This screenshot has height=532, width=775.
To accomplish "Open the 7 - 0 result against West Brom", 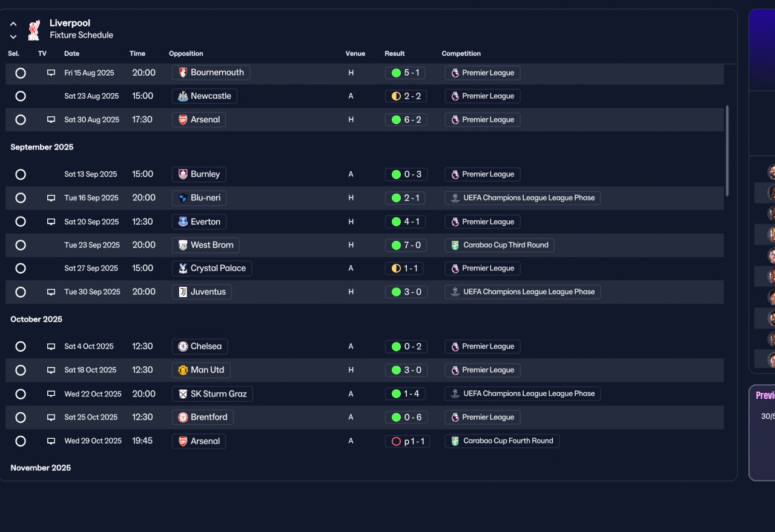I will [x=406, y=245].
